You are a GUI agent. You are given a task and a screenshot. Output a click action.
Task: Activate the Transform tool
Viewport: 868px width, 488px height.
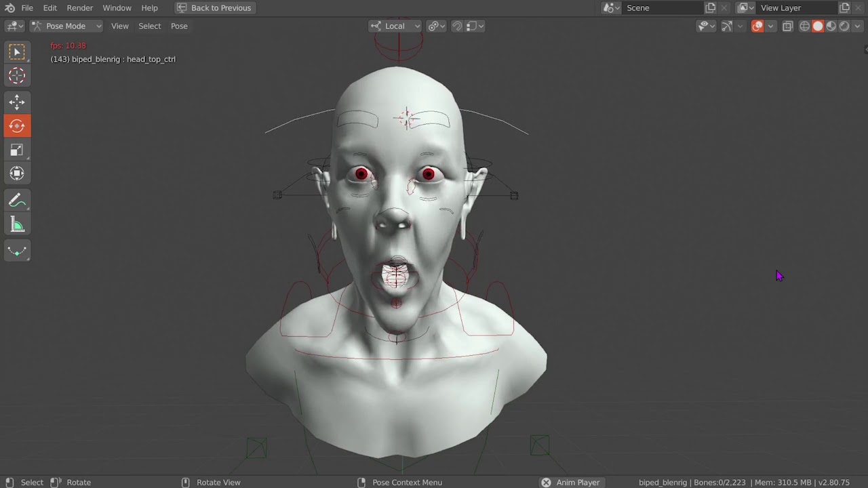tap(17, 173)
